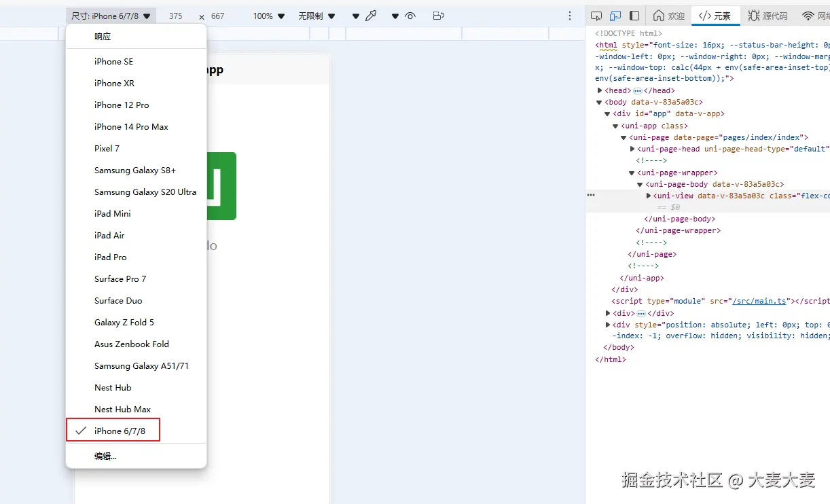Viewport: 830px width, 504px height.
Task: Click the inspect element picker icon
Action: tap(596, 16)
